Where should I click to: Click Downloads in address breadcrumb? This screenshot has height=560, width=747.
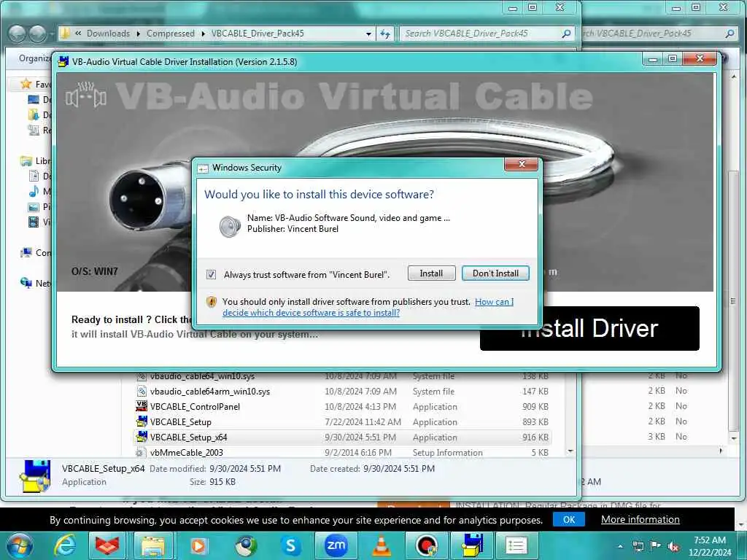108,34
